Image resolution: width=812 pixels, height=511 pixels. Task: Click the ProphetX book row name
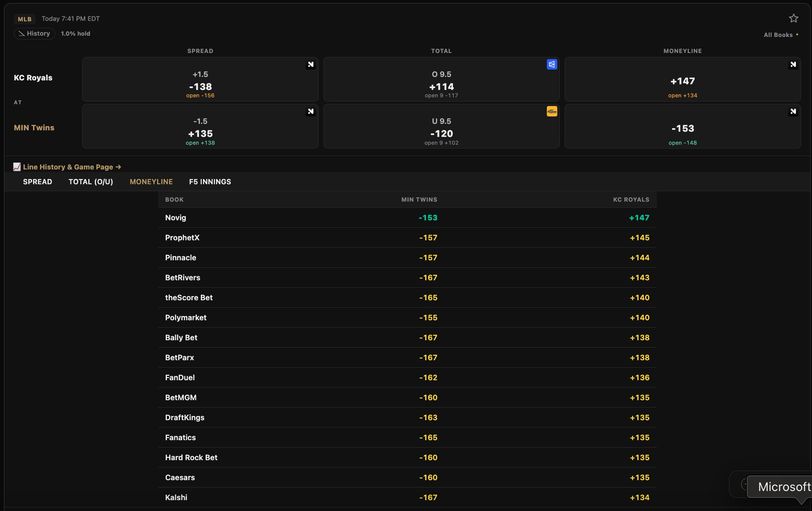click(182, 238)
